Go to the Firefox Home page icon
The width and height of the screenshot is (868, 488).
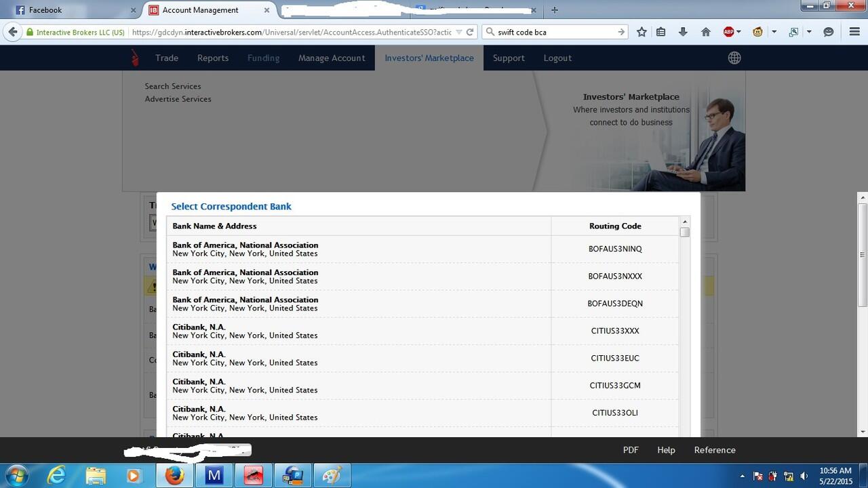click(x=705, y=32)
